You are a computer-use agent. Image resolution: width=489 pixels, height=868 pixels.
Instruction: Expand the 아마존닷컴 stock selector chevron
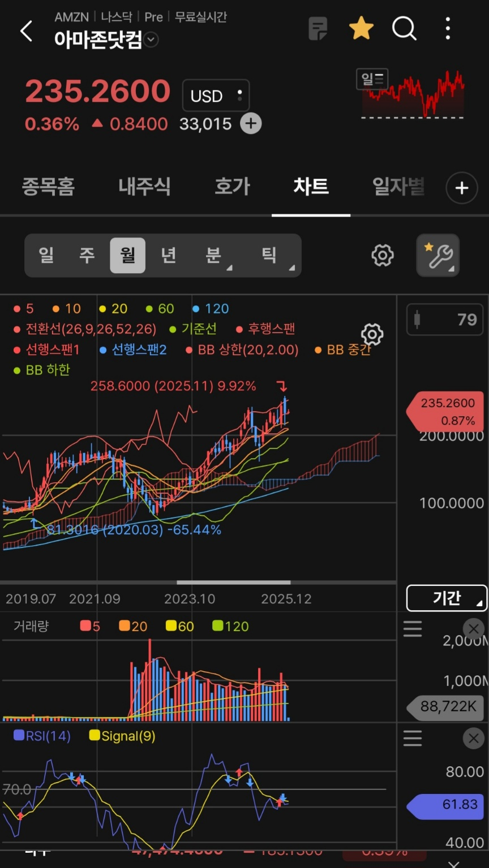151,40
